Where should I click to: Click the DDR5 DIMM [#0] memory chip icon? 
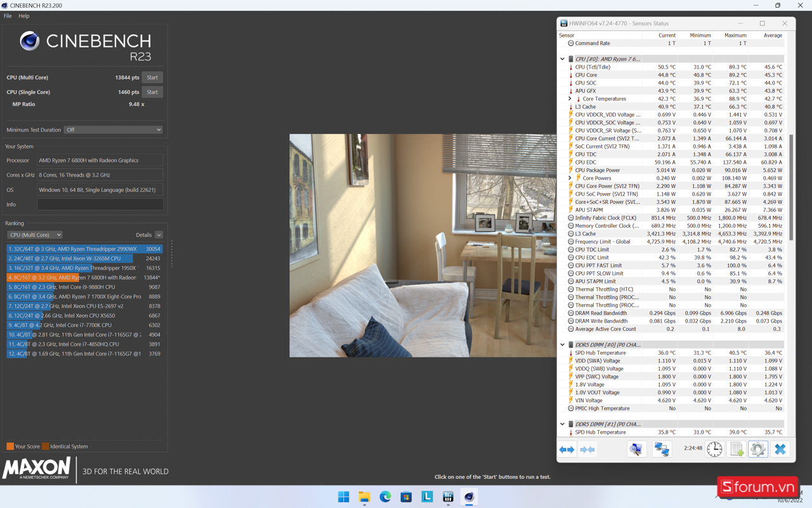pos(571,345)
